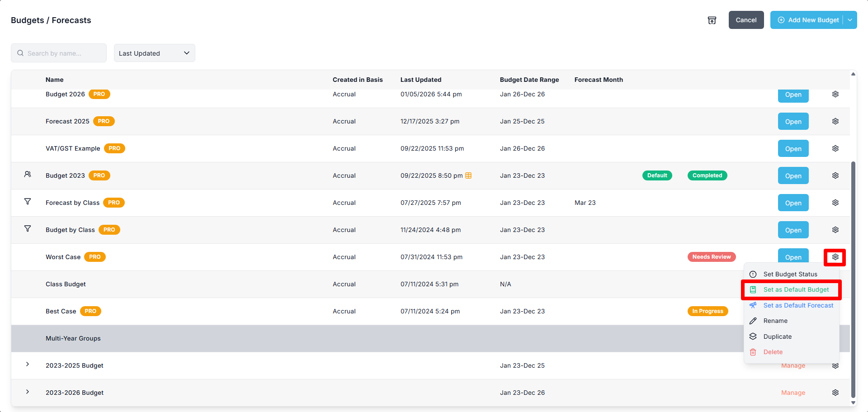Expand the Add New Budget dropdown arrow

tap(850, 20)
